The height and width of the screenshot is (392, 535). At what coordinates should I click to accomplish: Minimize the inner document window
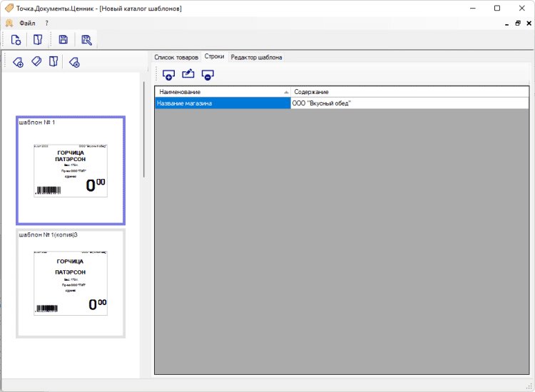[x=507, y=24]
